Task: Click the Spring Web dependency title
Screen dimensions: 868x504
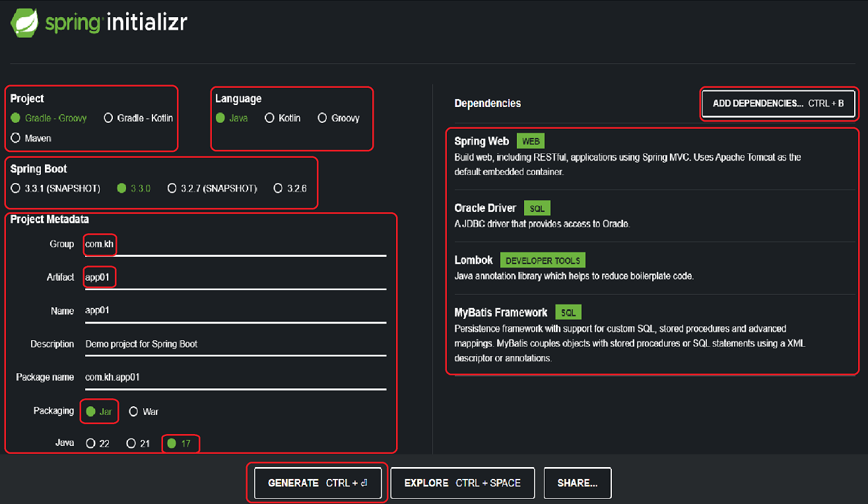Action: coord(482,141)
